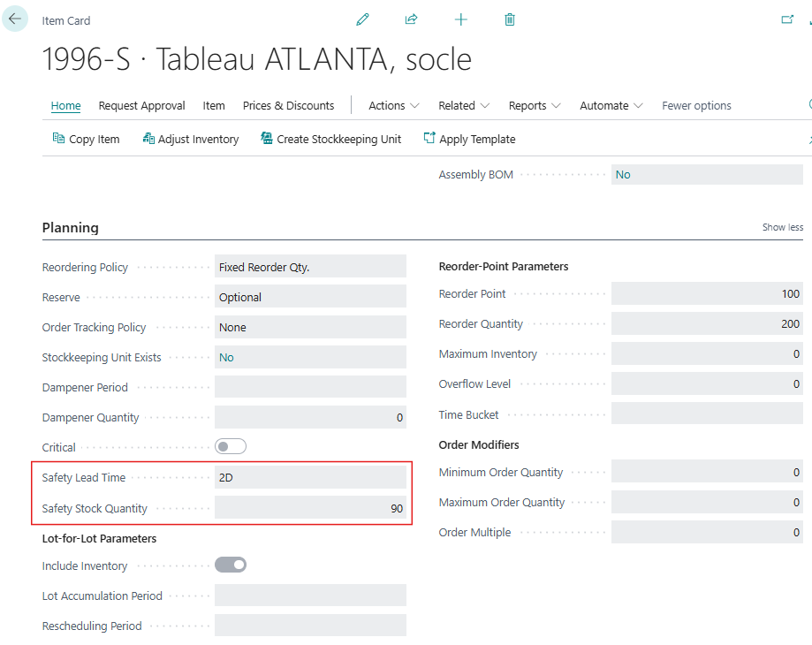Click Order Multiple field

tap(707, 532)
